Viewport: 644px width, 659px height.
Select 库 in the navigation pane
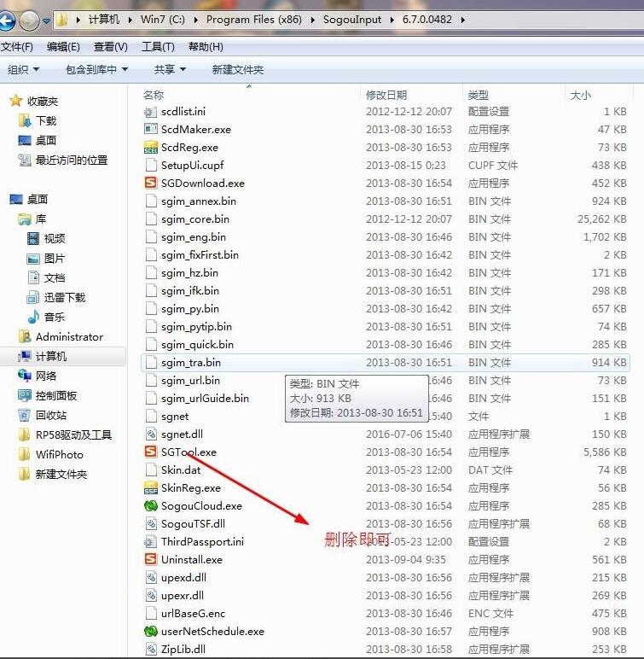(x=32, y=219)
